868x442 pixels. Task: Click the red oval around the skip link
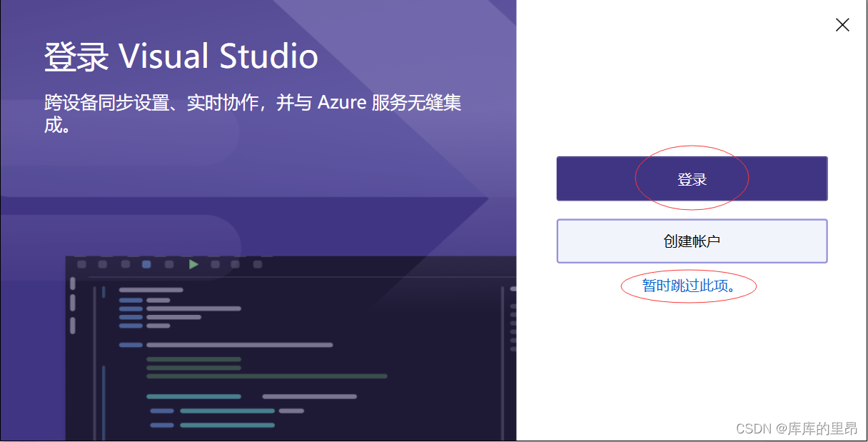click(687, 300)
